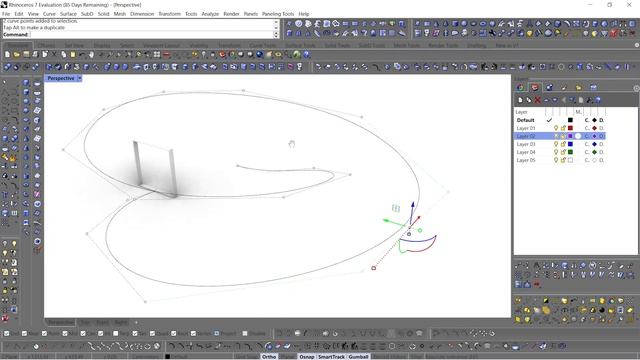Open the layer filter dropdown icon
The width and height of the screenshot is (640, 360).
572,100
